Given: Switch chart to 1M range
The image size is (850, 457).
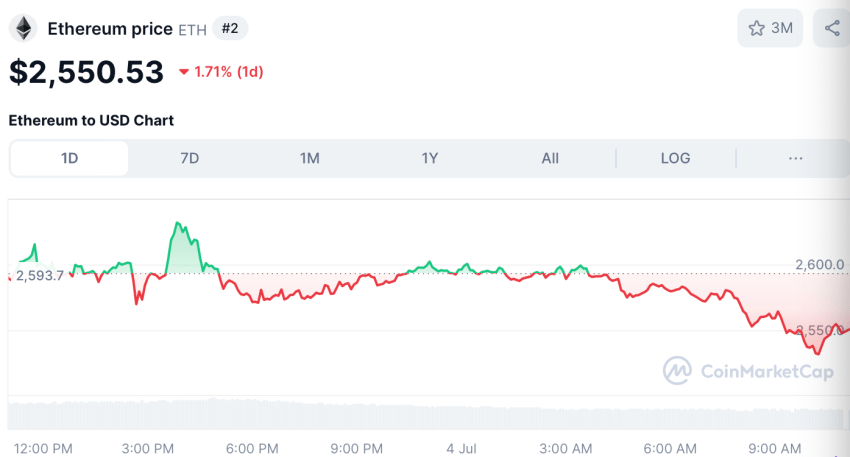Looking at the screenshot, I should pos(309,158).
